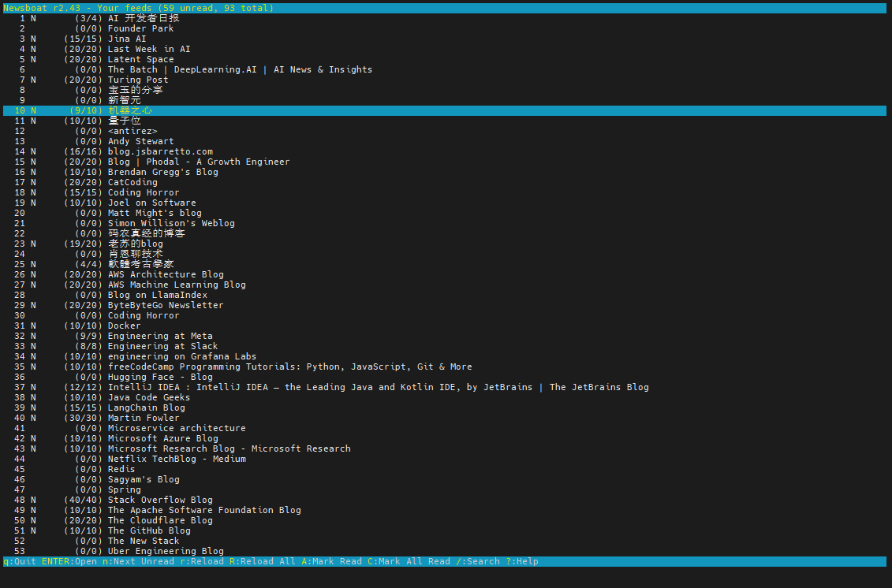Click R:Reload All in the bottom bar
The width and height of the screenshot is (892, 588).
262,561
